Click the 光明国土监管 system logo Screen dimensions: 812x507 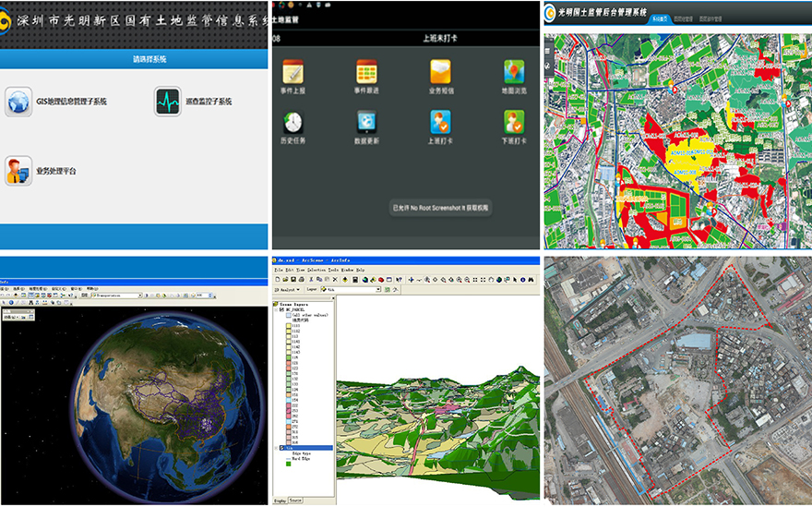coord(549,13)
